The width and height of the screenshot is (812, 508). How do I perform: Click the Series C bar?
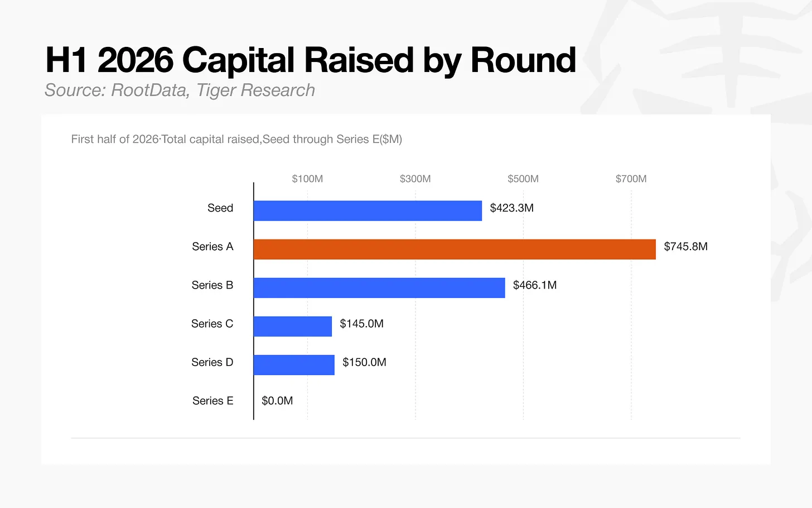(293, 327)
